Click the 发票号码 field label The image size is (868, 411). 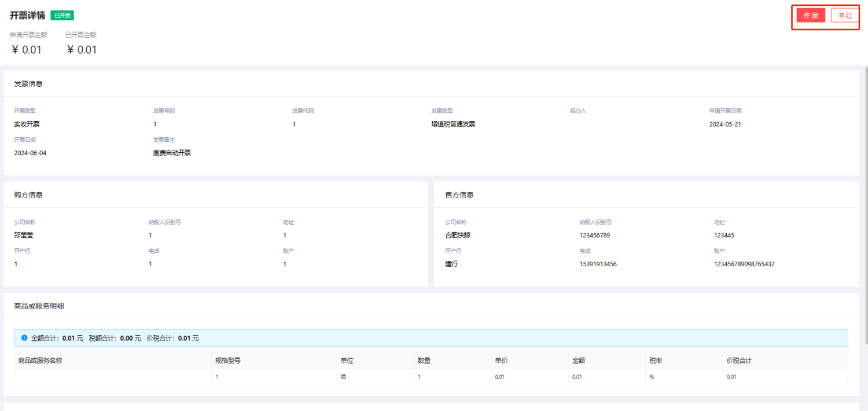tap(164, 111)
